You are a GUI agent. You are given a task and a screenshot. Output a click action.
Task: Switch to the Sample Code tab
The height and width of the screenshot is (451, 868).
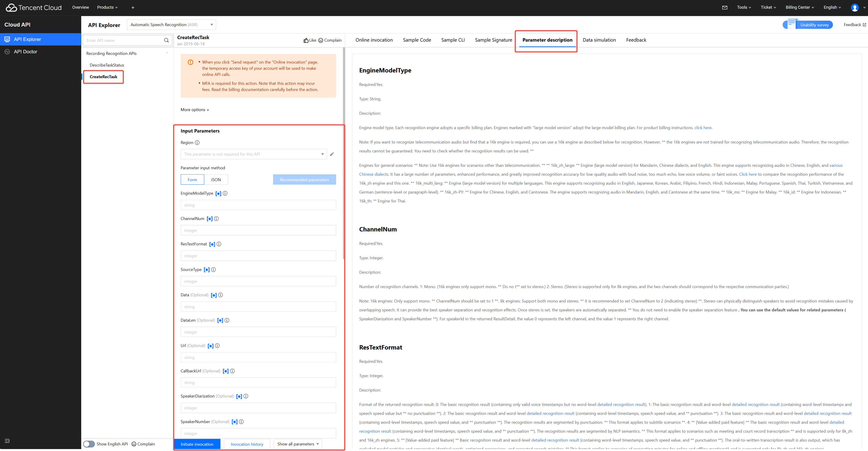click(x=417, y=40)
